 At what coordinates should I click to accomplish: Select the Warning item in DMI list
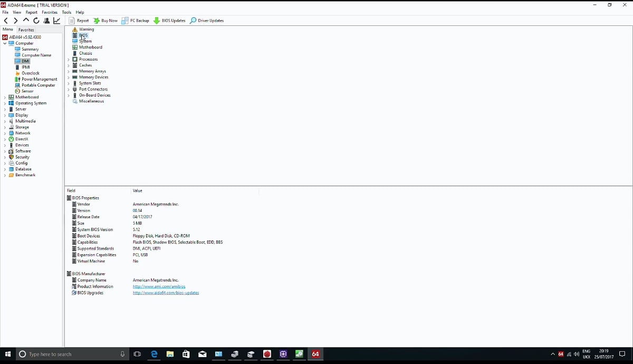click(87, 30)
